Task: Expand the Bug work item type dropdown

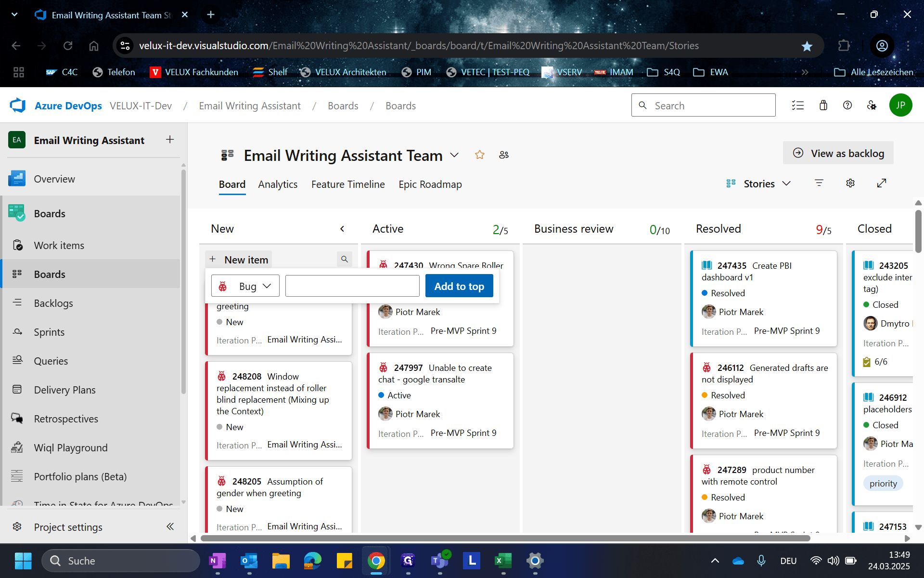Action: click(x=245, y=286)
